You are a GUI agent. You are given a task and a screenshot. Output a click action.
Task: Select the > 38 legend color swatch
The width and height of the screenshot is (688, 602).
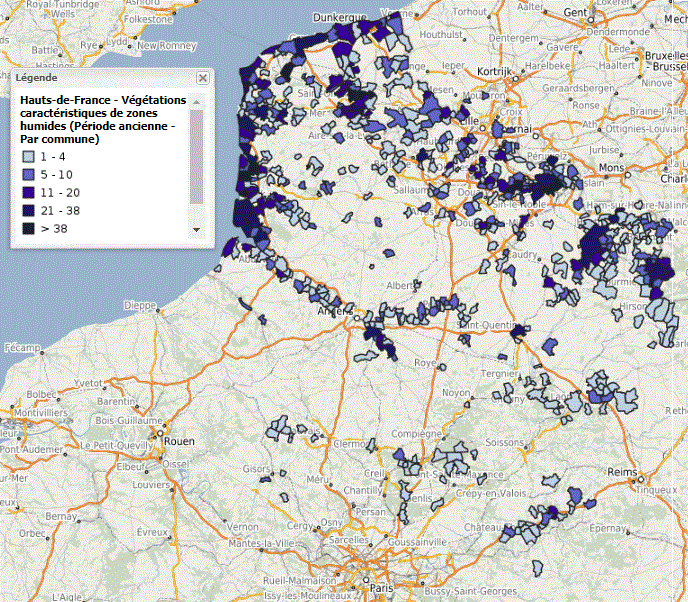(30, 228)
